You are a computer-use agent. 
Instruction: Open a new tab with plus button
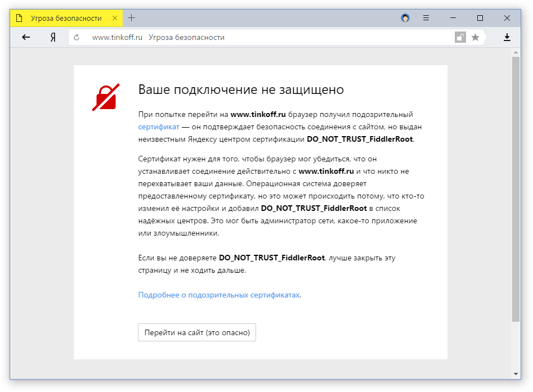click(132, 18)
